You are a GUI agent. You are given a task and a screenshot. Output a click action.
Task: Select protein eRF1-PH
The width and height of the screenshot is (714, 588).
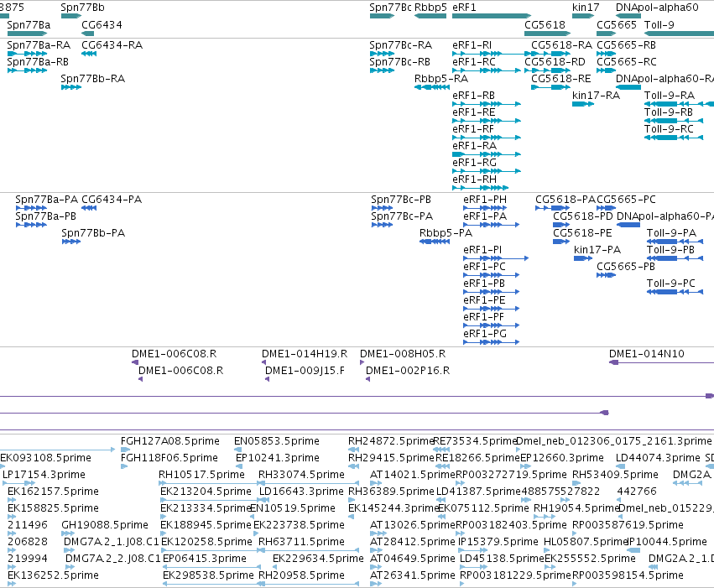point(485,200)
